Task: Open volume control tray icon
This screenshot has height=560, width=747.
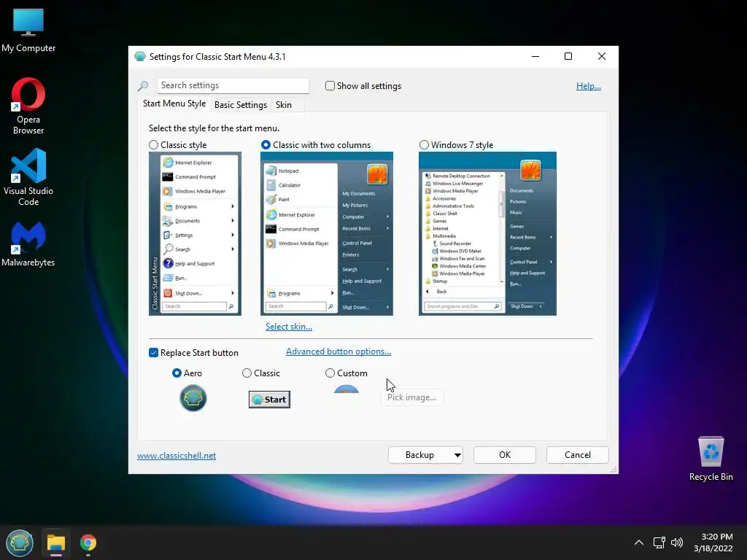Action: [x=676, y=542]
